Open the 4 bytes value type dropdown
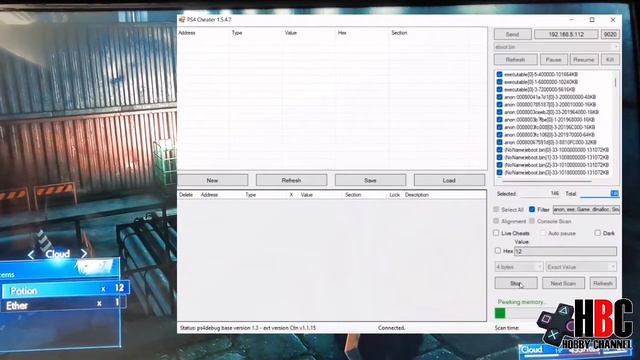Image resolution: width=640 pixels, height=360 pixels. (519, 267)
